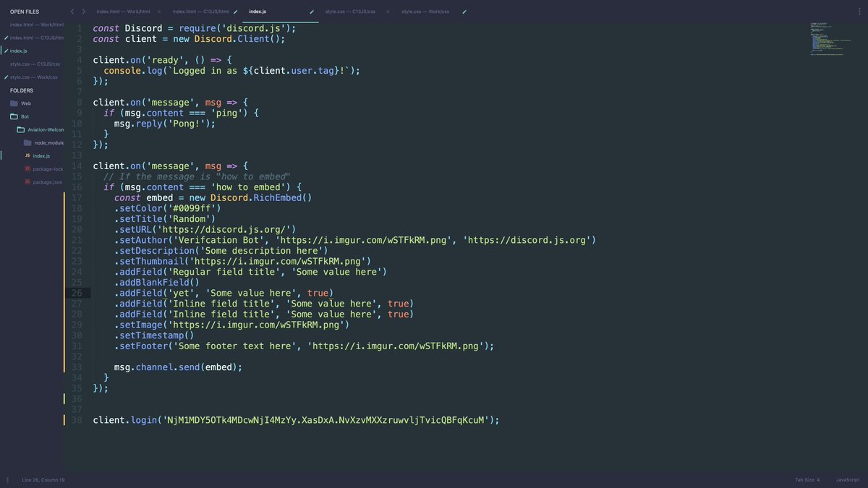Click the pencil icon on the index.js tab
868x488 pixels.
pos(312,12)
